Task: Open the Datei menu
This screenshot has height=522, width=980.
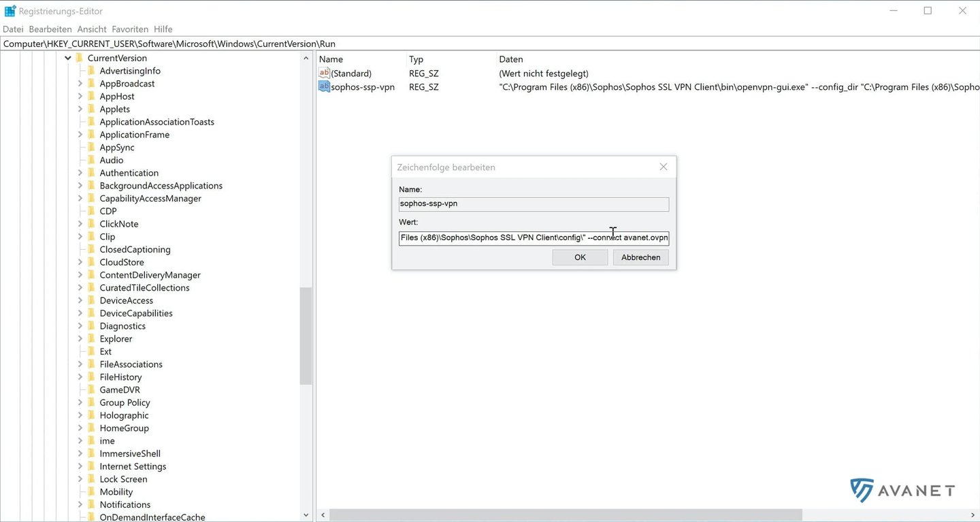Action: (13, 29)
